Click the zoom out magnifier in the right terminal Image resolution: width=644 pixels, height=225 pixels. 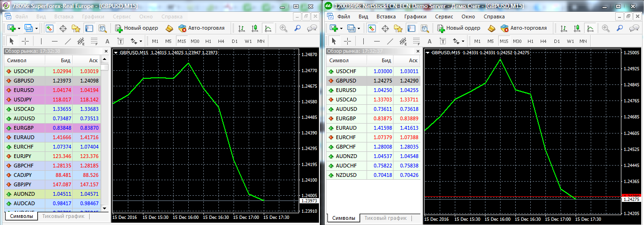point(619,28)
